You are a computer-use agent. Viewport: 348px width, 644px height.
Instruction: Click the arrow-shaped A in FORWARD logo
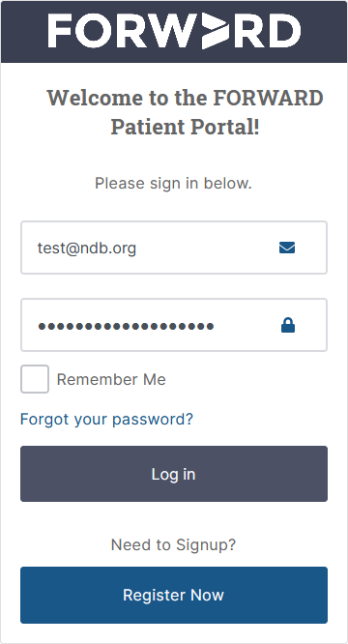click(216, 31)
